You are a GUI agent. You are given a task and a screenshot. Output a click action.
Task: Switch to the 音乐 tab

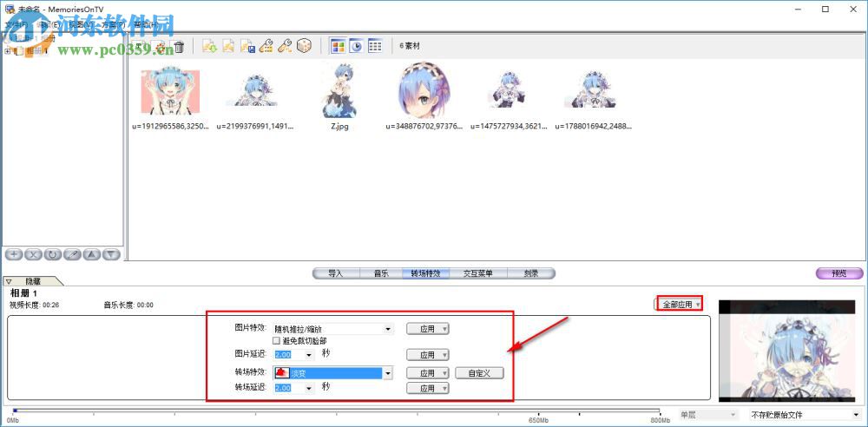381,273
